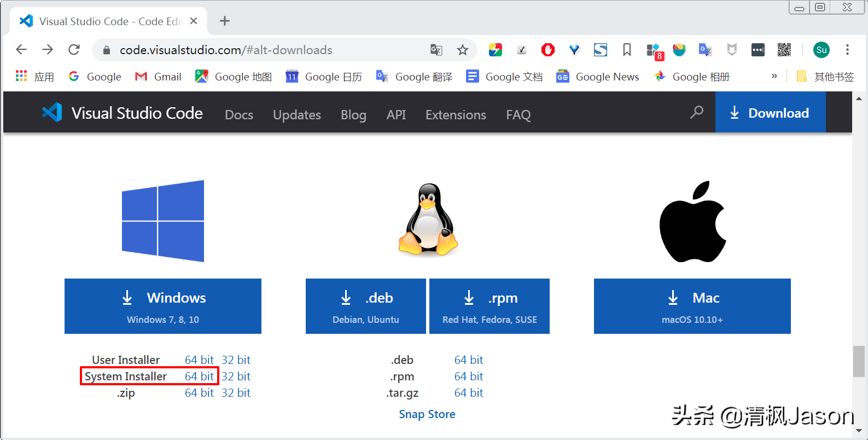Open the Google Translate extension icon
868x440 pixels.
[705, 50]
